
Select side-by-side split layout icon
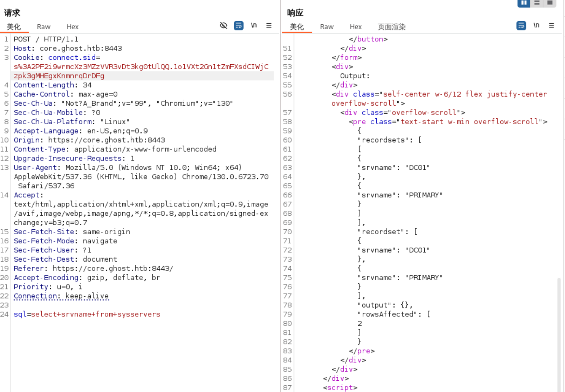(524, 3)
